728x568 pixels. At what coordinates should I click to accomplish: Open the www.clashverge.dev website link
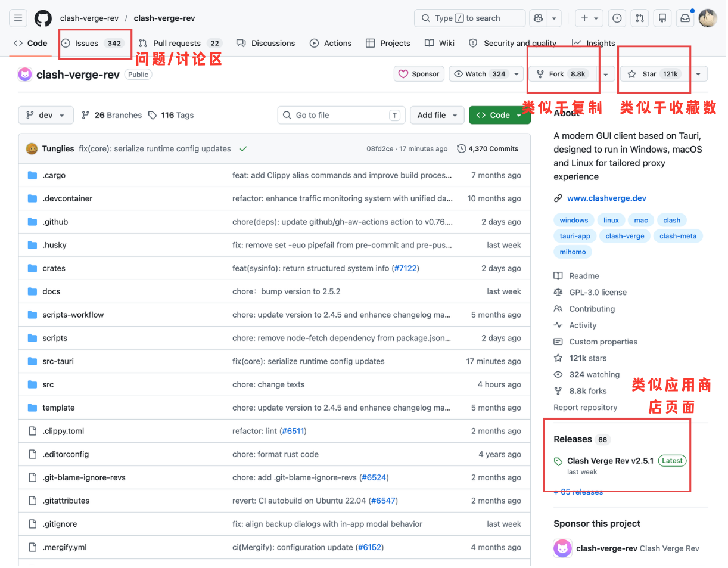pyautogui.click(x=606, y=198)
